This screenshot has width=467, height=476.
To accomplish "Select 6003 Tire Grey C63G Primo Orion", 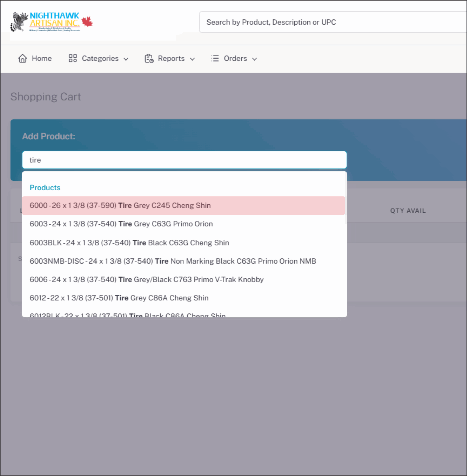I will point(121,224).
